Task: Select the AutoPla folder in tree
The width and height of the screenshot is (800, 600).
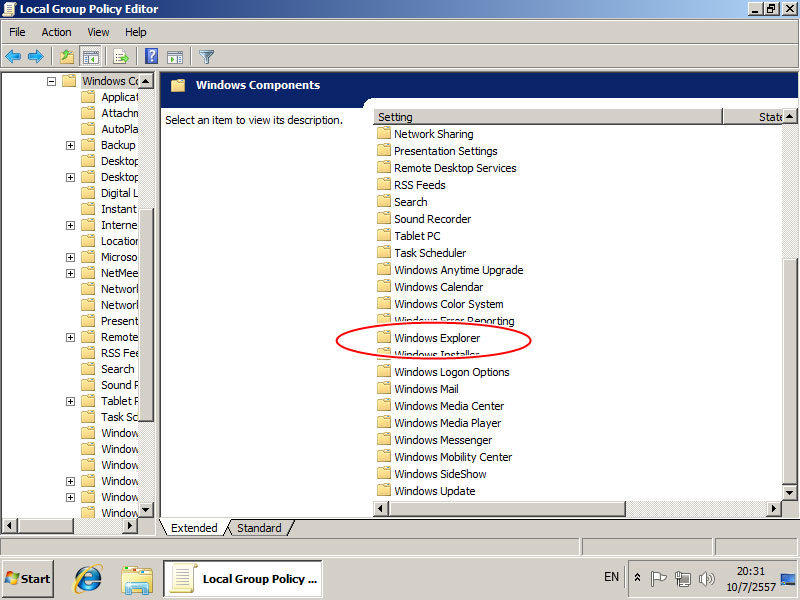Action: [110, 129]
